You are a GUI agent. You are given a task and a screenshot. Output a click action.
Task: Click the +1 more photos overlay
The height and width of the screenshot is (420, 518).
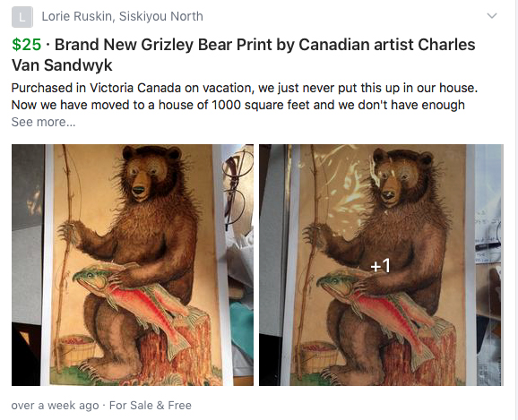click(x=380, y=266)
